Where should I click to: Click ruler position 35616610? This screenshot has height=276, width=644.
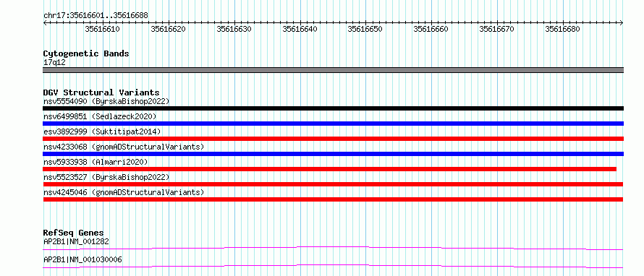pyautogui.click(x=102, y=29)
